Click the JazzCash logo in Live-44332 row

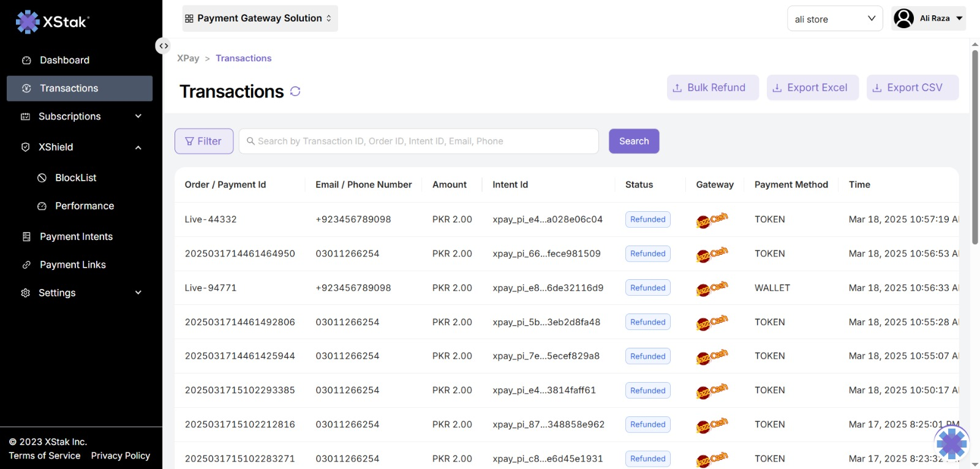click(x=712, y=220)
